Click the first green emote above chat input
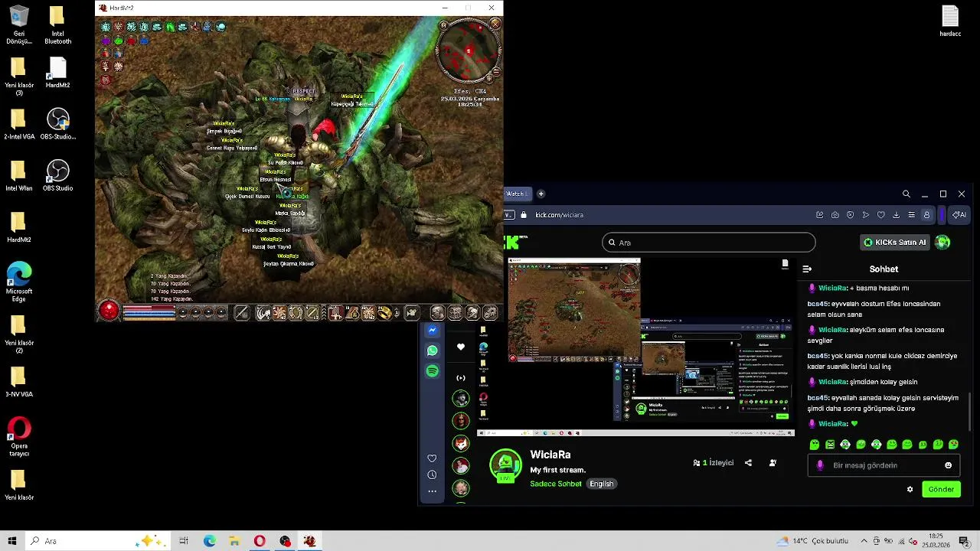Screen dimensions: 980x551 pyautogui.click(x=815, y=445)
